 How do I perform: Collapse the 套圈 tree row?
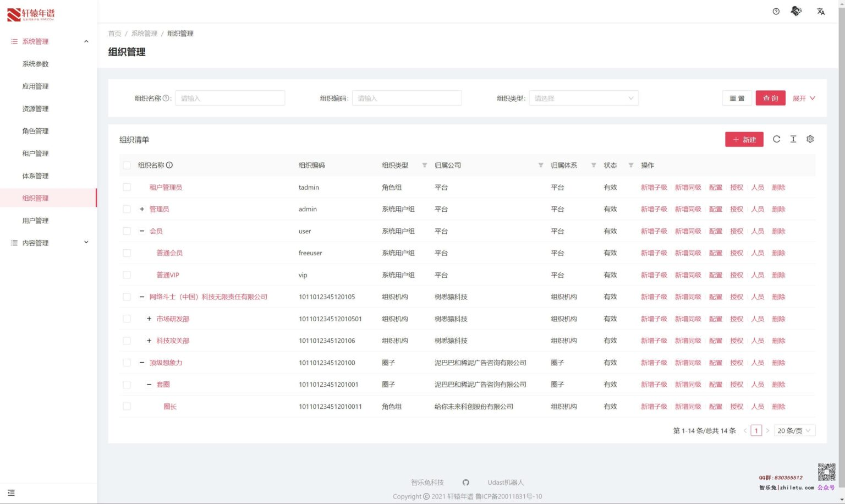click(x=149, y=385)
